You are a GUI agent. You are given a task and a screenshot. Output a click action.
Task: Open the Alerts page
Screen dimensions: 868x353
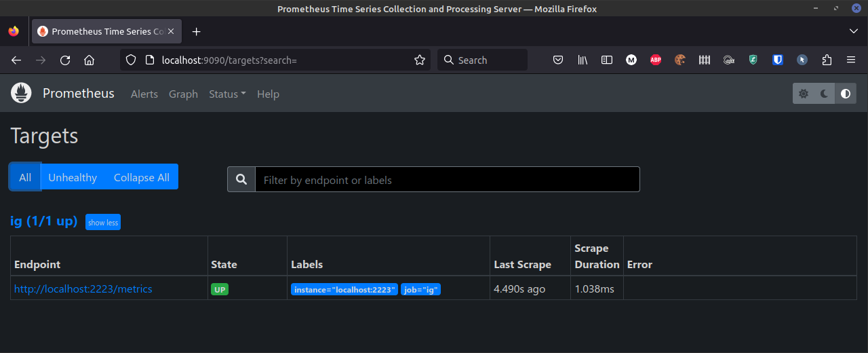(x=144, y=94)
